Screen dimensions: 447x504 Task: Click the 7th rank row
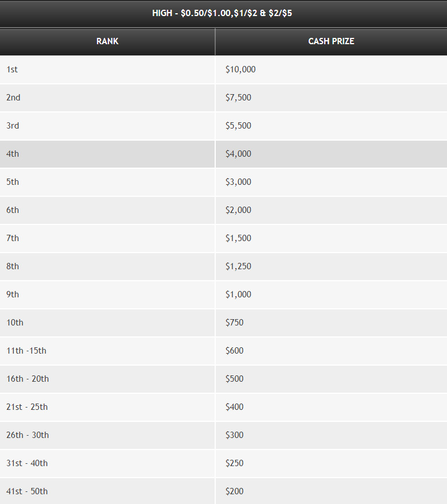223,238
